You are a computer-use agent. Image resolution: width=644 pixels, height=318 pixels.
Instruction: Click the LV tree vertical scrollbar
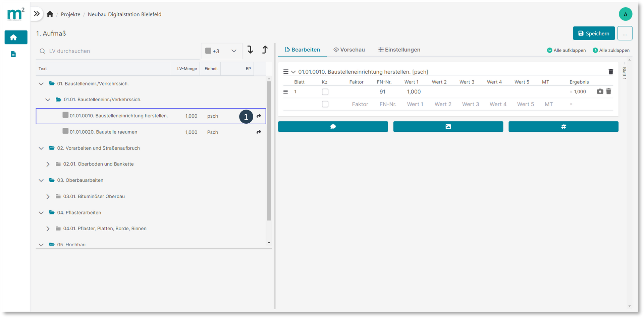269,151
